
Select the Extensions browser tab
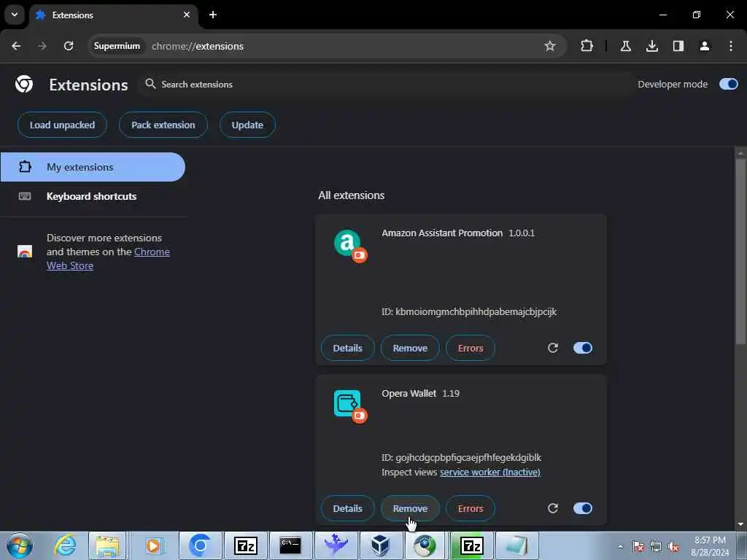click(x=114, y=15)
